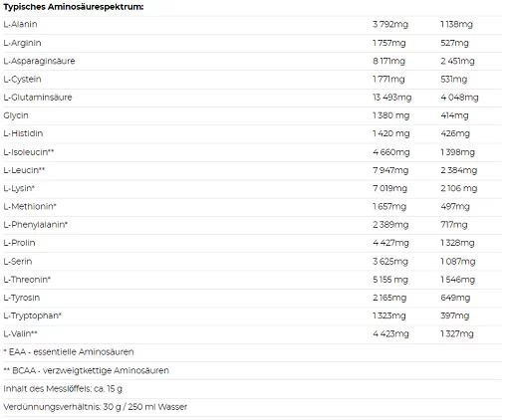
Task: Click the L-Histidin row label
Action: pos(23,133)
